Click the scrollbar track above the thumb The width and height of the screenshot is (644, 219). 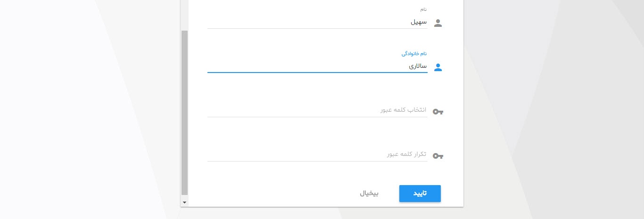point(185,15)
